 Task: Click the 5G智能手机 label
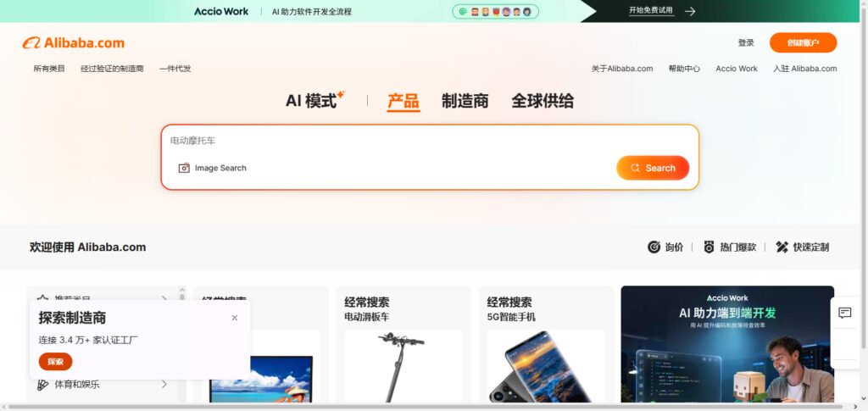coord(511,317)
